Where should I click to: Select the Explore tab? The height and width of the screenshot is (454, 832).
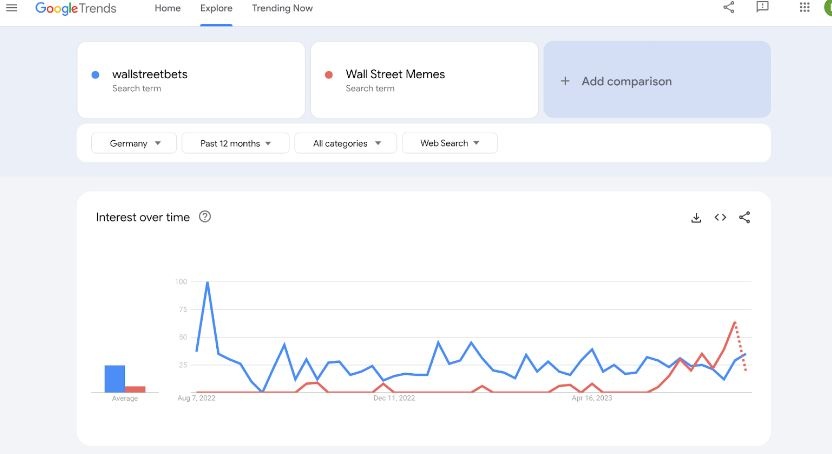tap(216, 8)
